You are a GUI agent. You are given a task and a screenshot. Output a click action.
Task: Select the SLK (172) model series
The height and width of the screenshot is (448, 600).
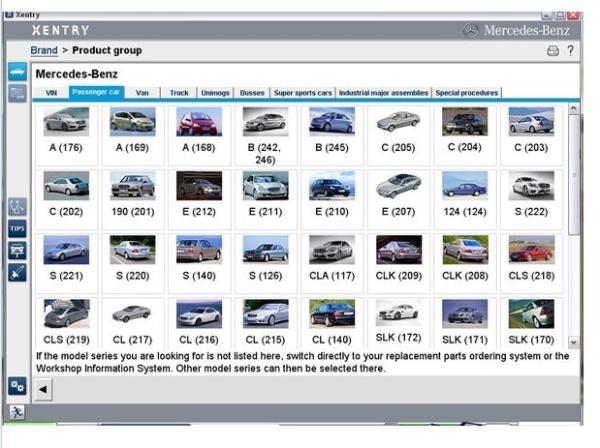[398, 323]
